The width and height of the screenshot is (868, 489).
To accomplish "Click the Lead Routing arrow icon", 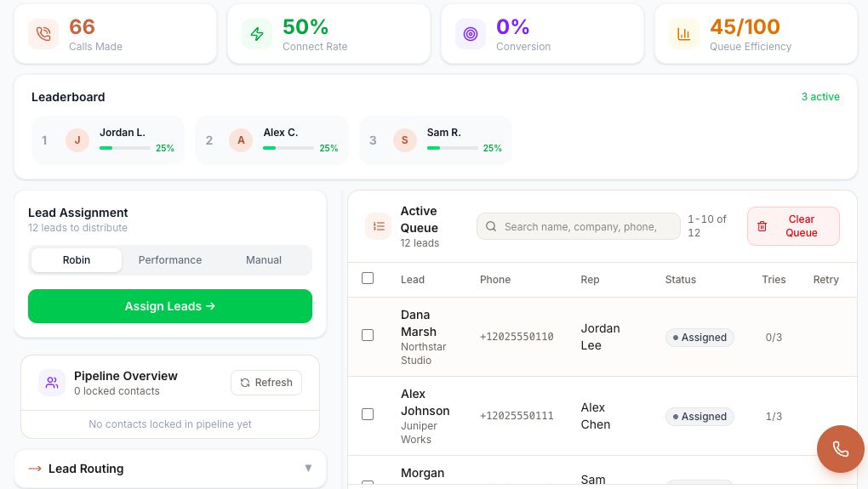I will [x=35, y=469].
